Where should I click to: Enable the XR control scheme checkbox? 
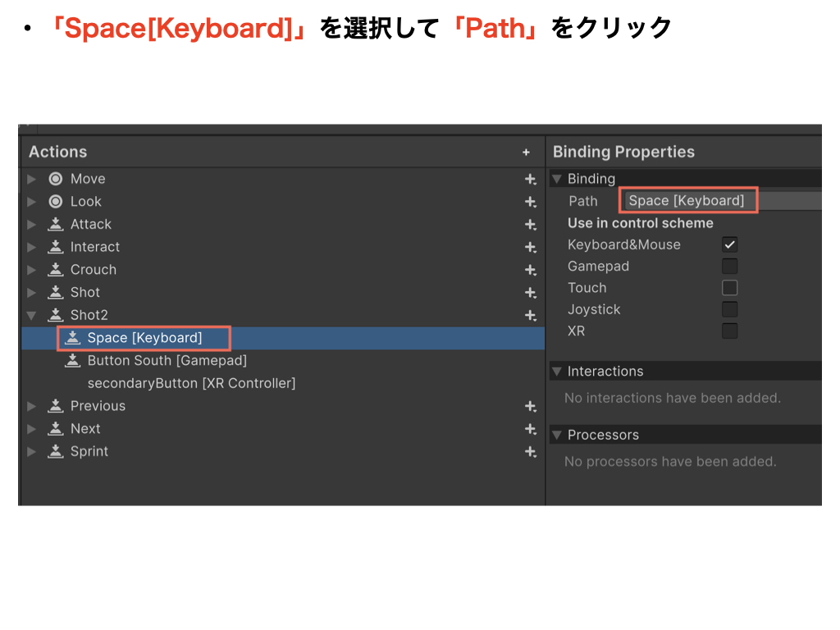tap(729, 331)
